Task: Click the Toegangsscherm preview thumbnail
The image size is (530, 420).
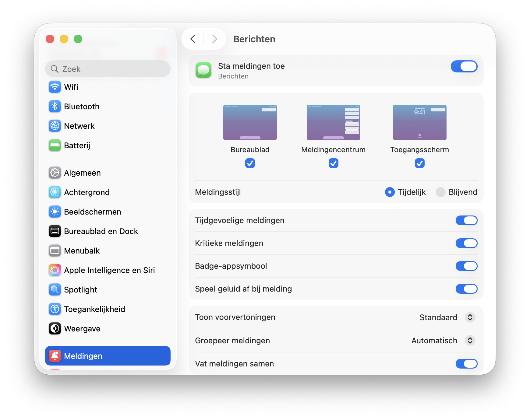Action: click(x=419, y=122)
